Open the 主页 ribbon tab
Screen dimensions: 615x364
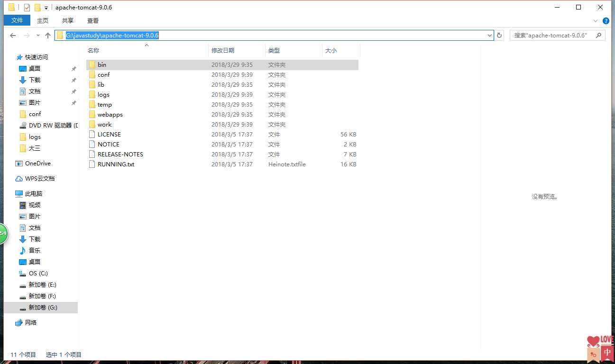[43, 20]
